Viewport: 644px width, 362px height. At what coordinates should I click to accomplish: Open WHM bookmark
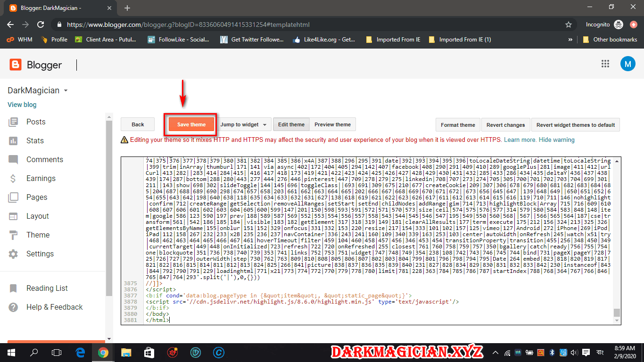pyautogui.click(x=19, y=40)
